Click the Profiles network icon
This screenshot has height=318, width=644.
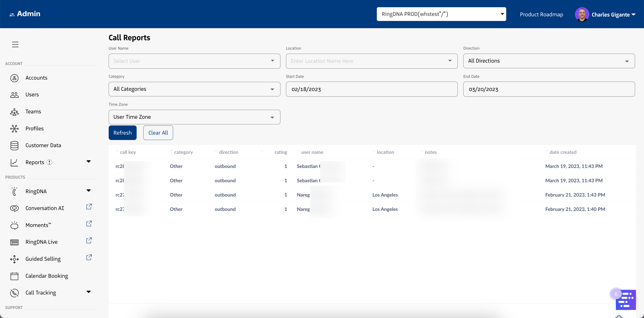(x=15, y=129)
